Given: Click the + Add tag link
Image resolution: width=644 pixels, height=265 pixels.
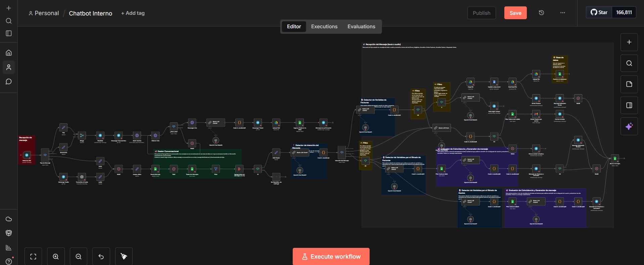Looking at the screenshot, I should click(133, 13).
